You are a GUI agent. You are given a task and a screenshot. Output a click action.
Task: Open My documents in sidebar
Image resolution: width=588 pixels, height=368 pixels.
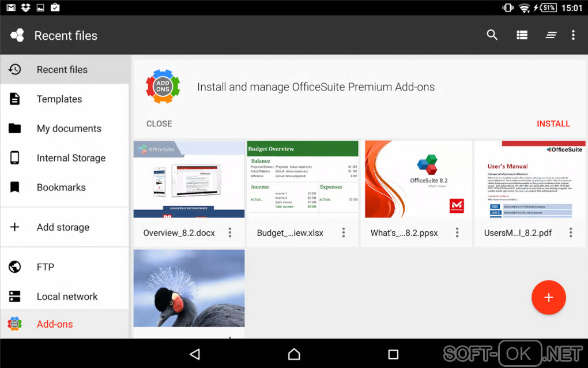[x=65, y=128]
